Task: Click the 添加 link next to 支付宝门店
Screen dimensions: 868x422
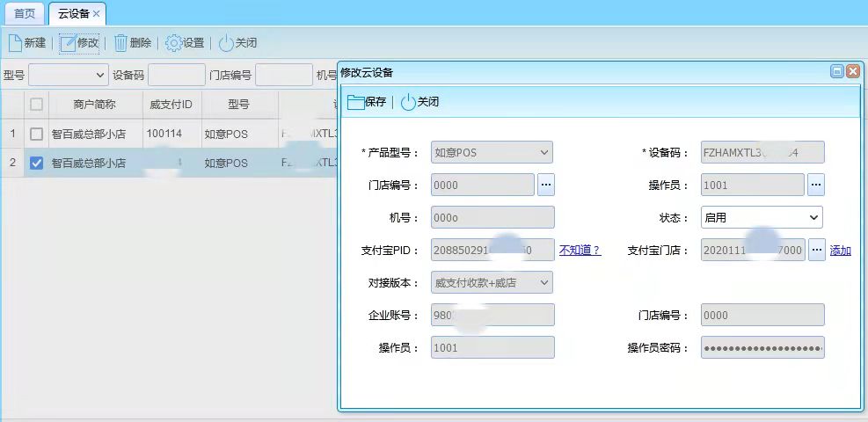Action: tap(840, 251)
